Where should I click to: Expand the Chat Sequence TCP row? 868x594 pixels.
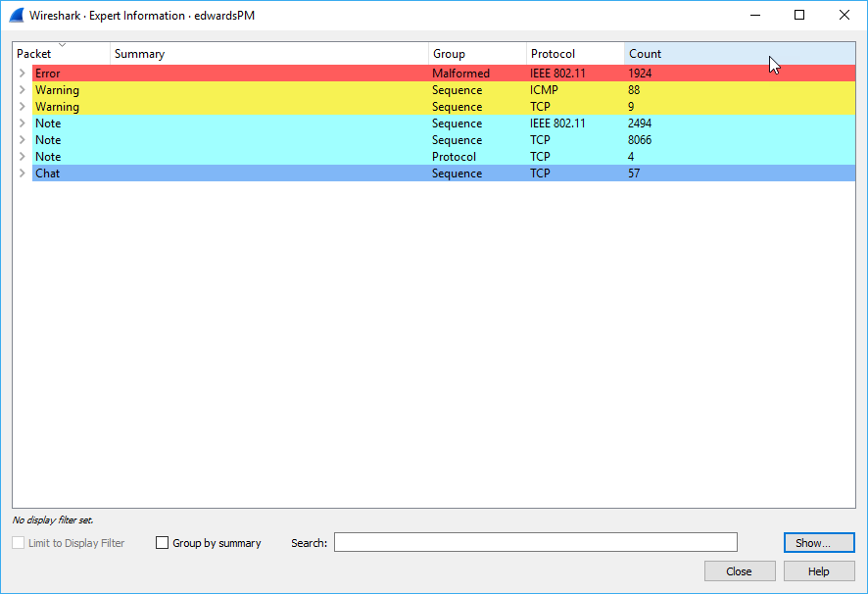[22, 173]
